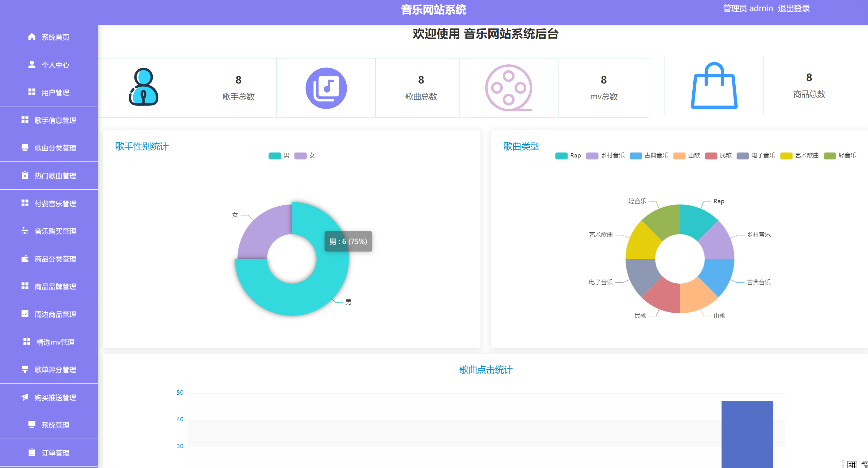Click the icon beside 歌曲分类管理
Screen dimensions: 868x468
pos(25,148)
